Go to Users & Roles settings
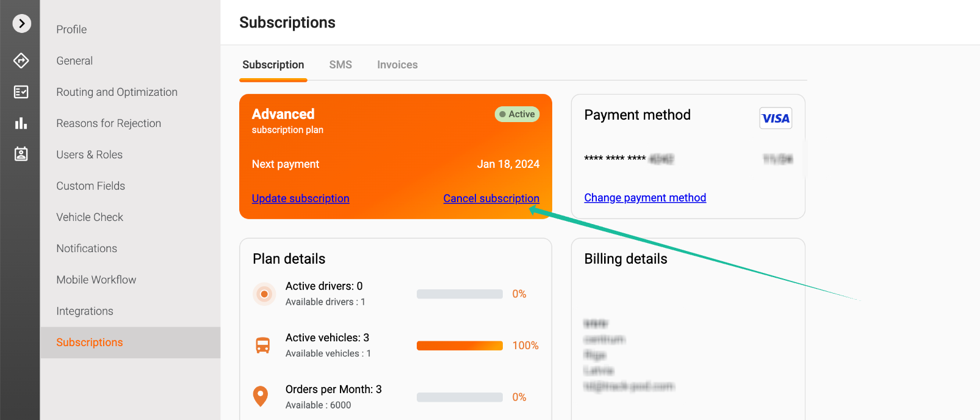Viewport: 980px width, 420px height. 89,154
